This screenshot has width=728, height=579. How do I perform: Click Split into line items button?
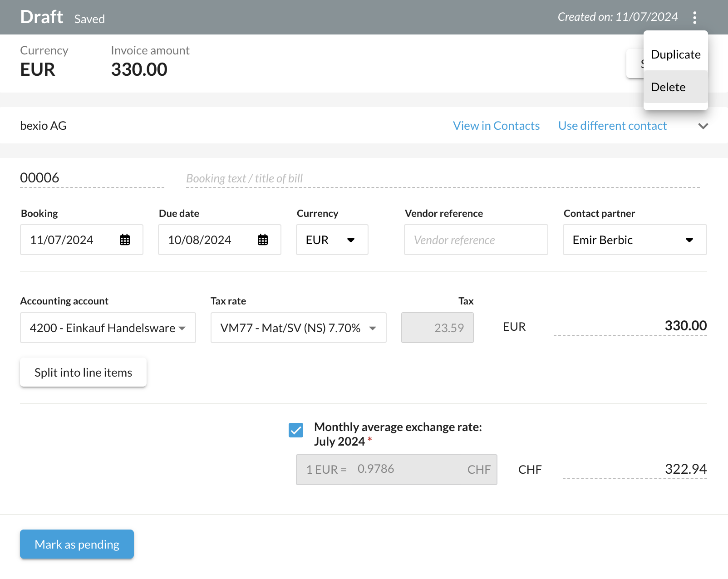[x=83, y=373]
